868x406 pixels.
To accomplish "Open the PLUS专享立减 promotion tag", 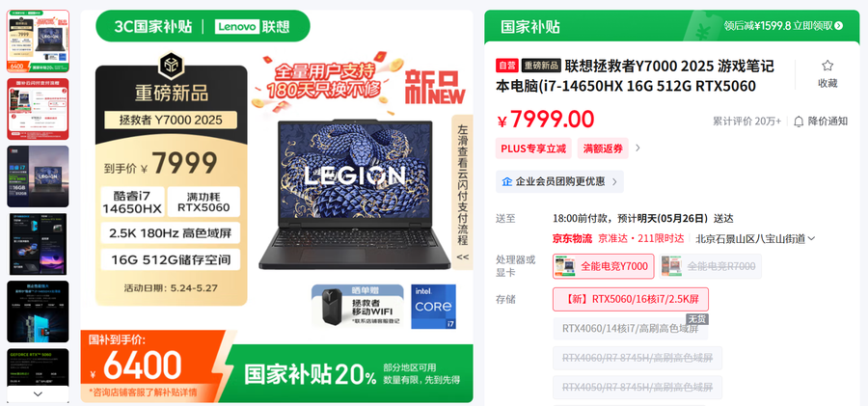I will (533, 149).
